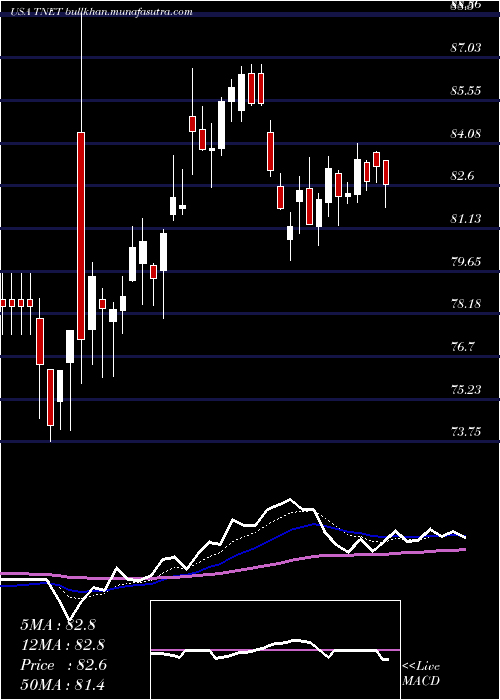This screenshot has width=500, height=700.
Task: Click the 85.55 price axis label
Action: coord(466,91)
